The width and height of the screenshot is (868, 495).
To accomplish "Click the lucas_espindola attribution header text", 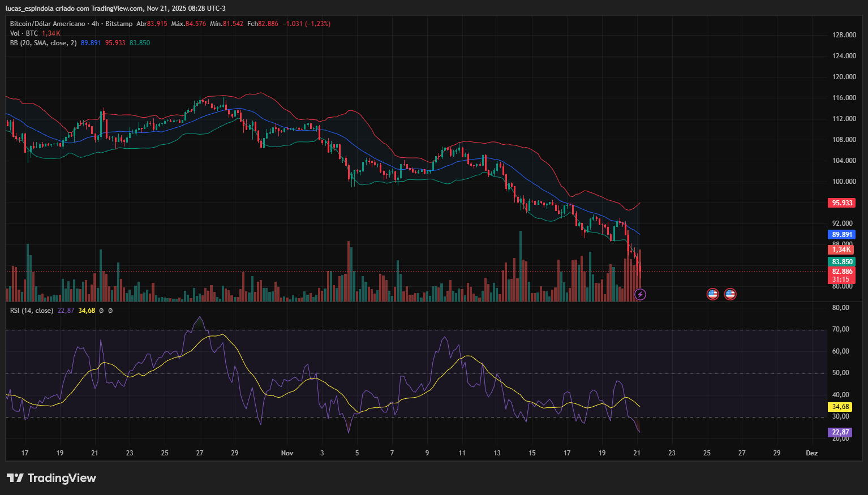I will (x=115, y=8).
